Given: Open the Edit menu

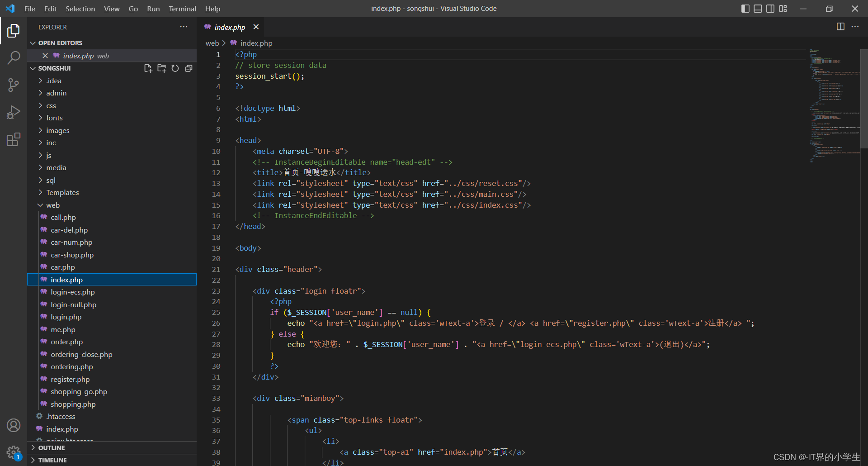Looking at the screenshot, I should click(x=50, y=9).
